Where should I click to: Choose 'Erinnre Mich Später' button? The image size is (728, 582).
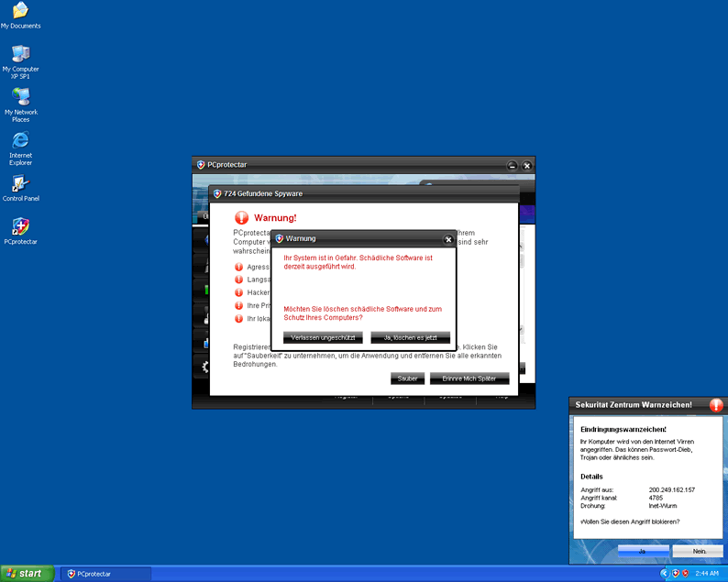469,379
